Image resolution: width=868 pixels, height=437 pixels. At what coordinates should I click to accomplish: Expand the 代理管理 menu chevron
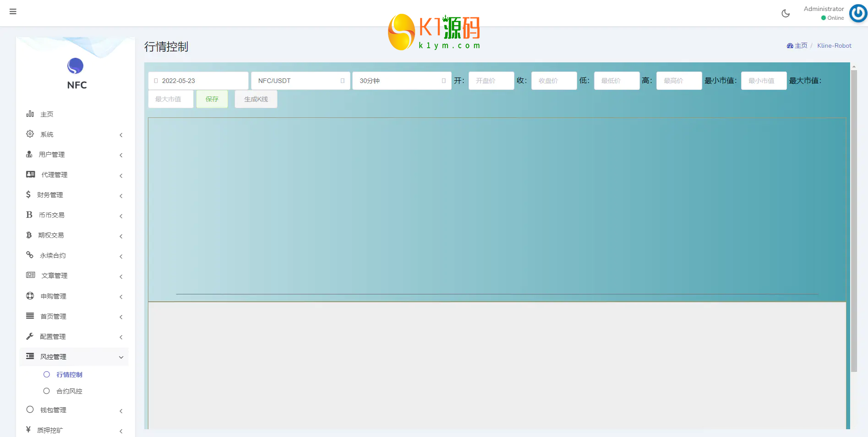point(121,176)
